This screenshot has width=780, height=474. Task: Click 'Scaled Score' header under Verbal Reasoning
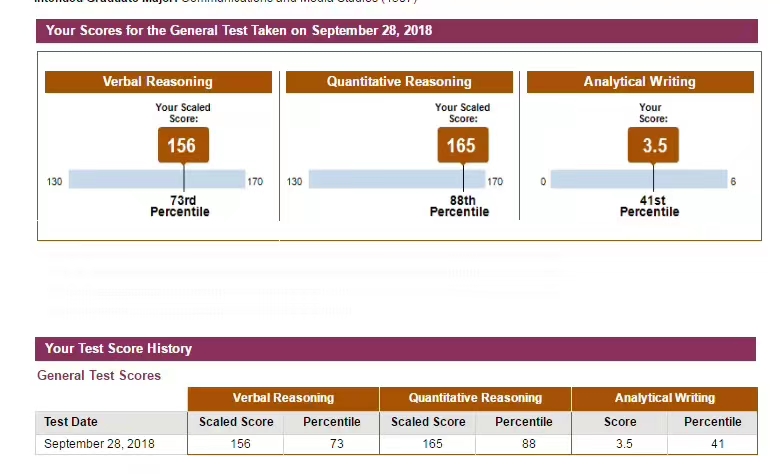236,422
